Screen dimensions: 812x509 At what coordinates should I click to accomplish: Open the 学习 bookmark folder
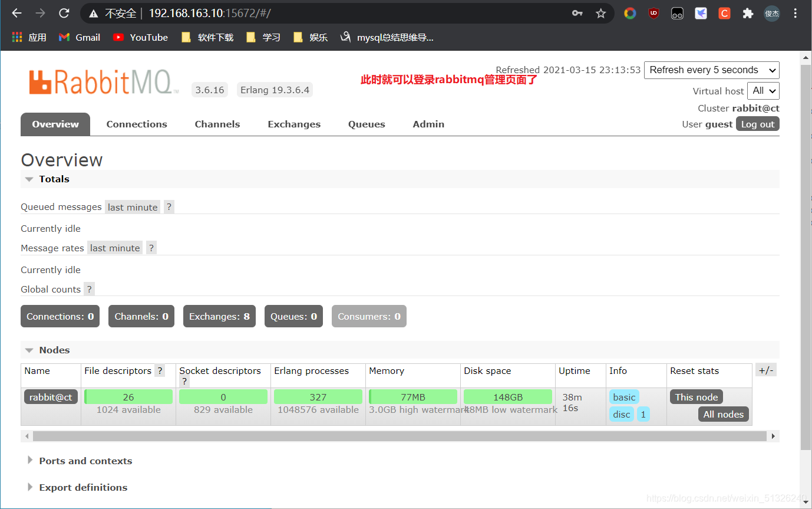[263, 37]
